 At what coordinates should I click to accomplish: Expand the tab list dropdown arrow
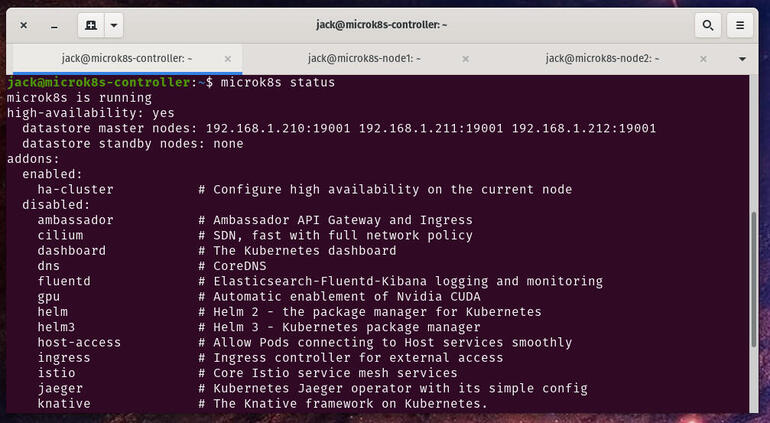pyautogui.click(x=742, y=59)
